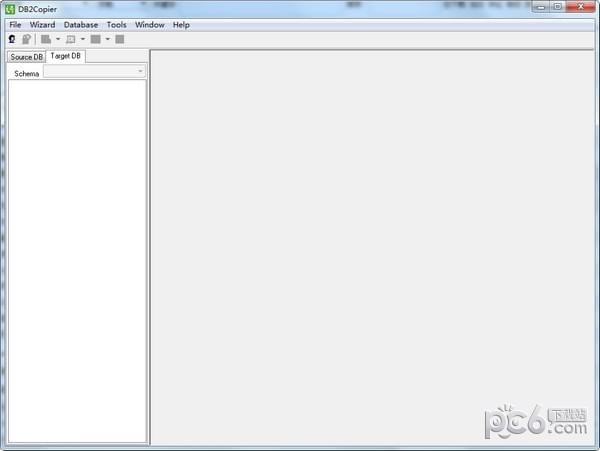Screen dimensions: 600x451
Task: Click the DB2Copier app icon in title bar
Action: [x=10, y=9]
